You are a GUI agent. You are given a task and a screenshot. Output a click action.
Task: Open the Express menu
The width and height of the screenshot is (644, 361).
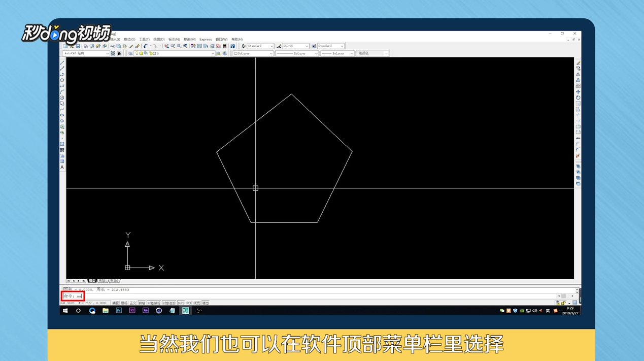tap(206, 39)
